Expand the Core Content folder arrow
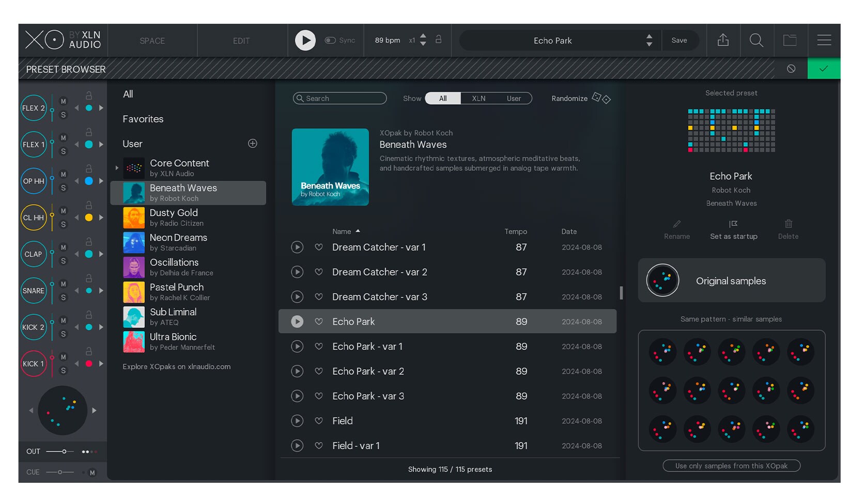Image resolution: width=865 pixels, height=504 pixels. pos(117,168)
